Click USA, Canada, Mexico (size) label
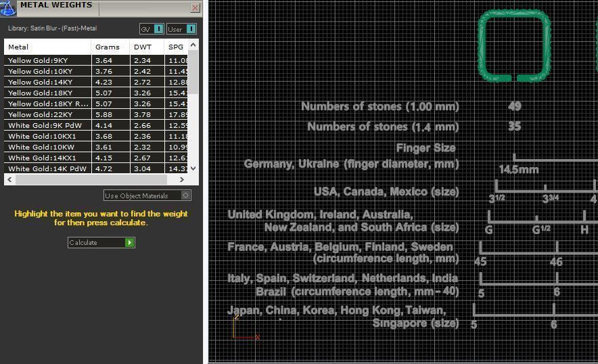Screen dimensions: 598x364 point(386,191)
